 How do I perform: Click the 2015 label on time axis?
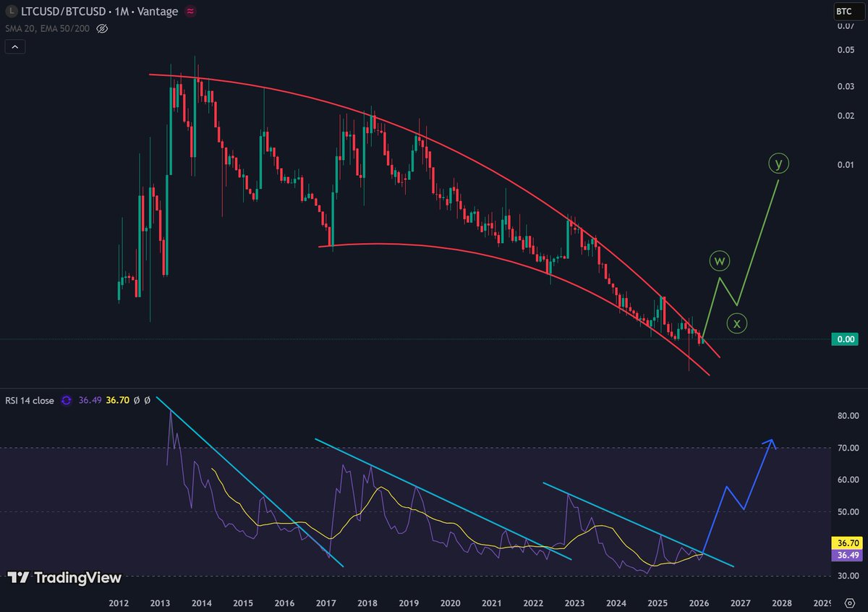coord(243,603)
